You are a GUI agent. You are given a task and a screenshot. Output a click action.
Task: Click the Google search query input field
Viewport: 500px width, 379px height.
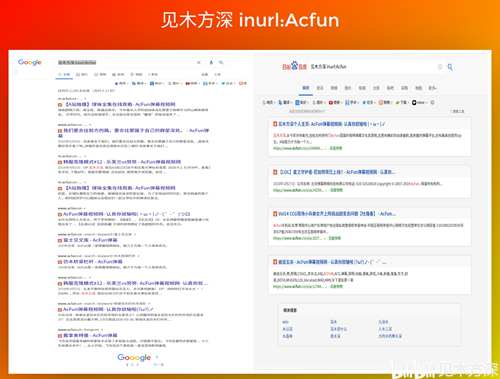[x=127, y=62]
